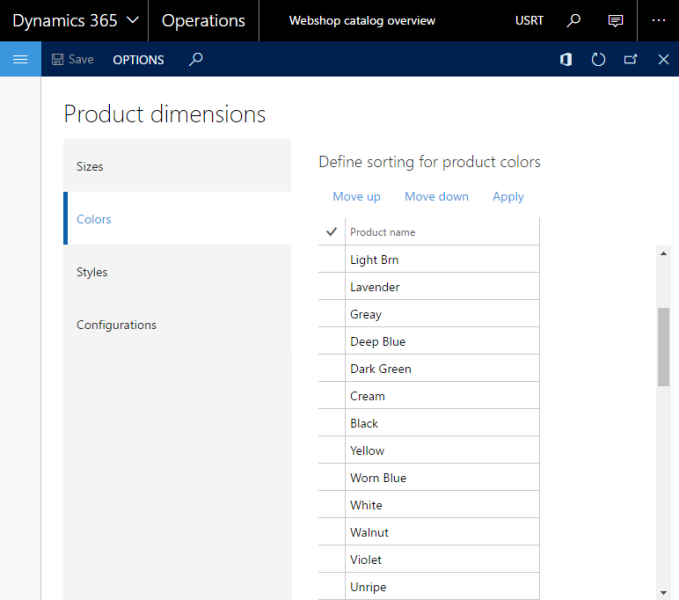The image size is (679, 600).
Task: Click the Yellow color name
Action: click(367, 451)
